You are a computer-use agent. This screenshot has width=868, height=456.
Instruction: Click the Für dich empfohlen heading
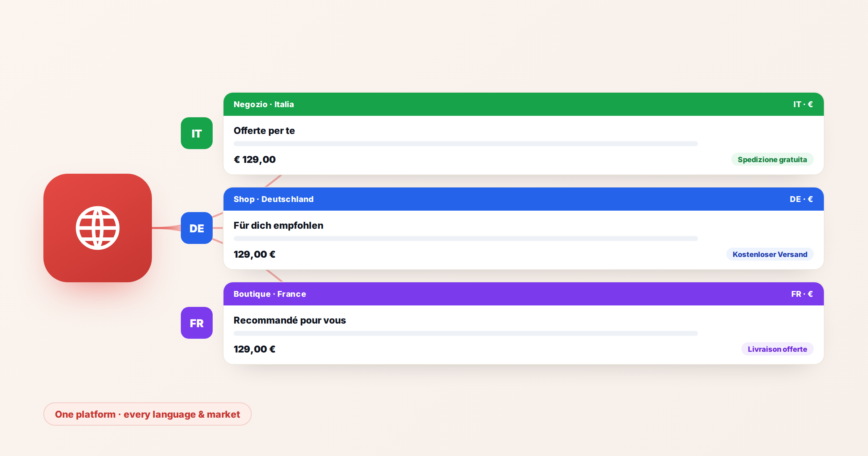278,225
